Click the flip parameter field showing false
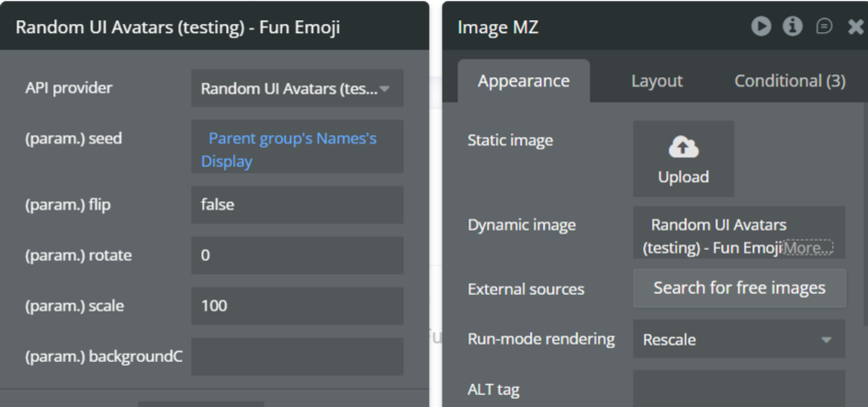 point(297,205)
